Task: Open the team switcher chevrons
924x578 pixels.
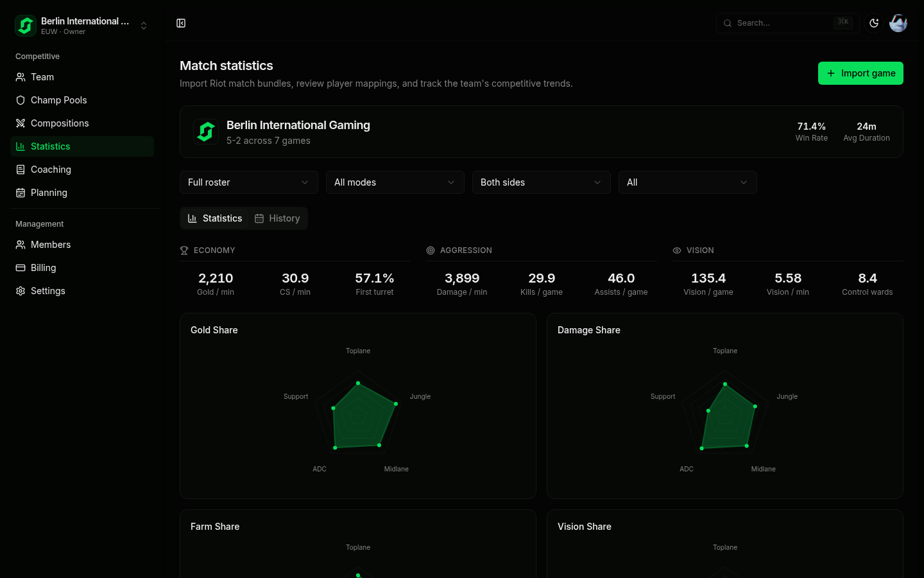Action: tap(144, 26)
